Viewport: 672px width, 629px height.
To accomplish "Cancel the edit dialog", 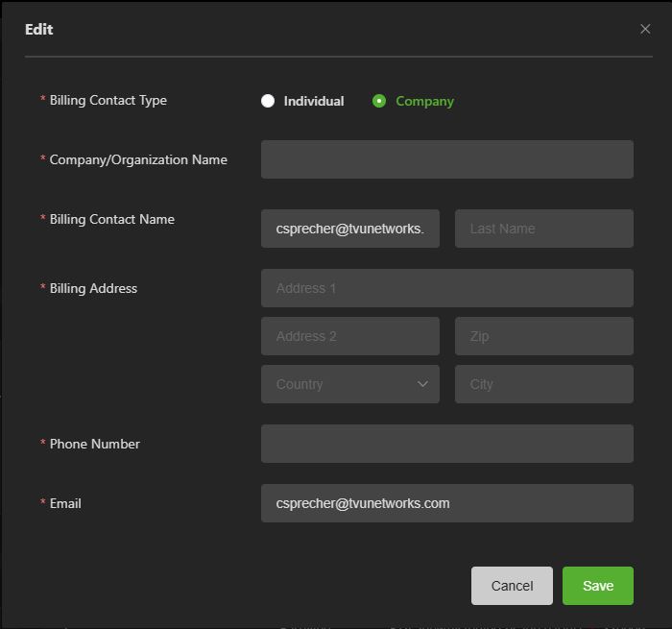I will point(512,586).
